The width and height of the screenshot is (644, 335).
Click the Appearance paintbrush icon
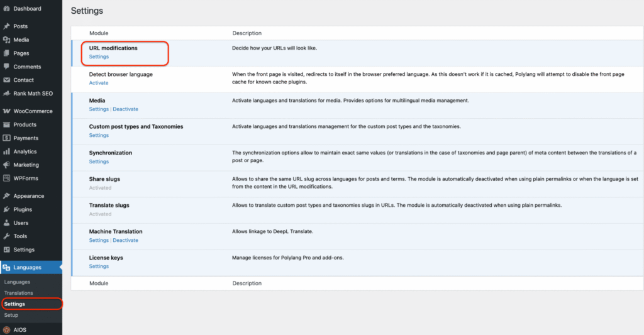pos(6,196)
